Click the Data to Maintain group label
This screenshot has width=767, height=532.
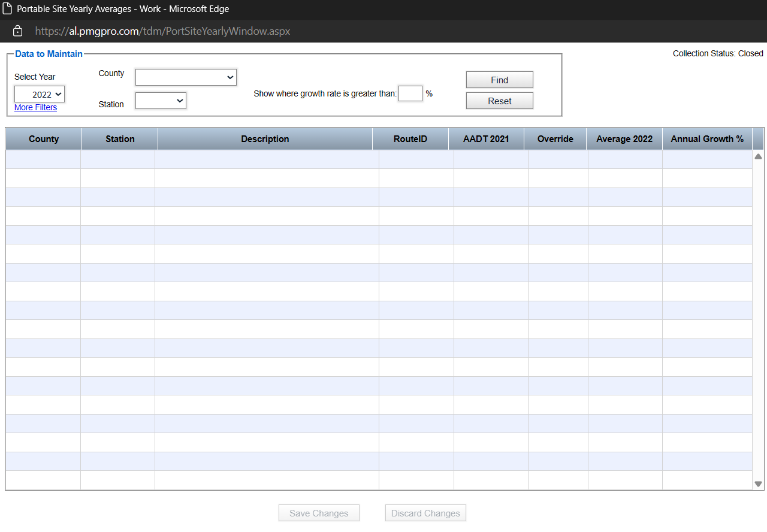pos(49,54)
